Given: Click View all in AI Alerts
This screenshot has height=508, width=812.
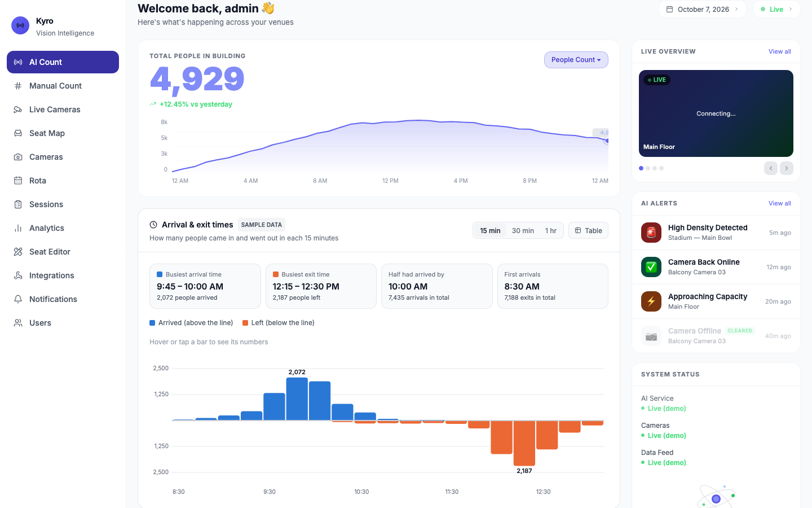Looking at the screenshot, I should pyautogui.click(x=780, y=203).
